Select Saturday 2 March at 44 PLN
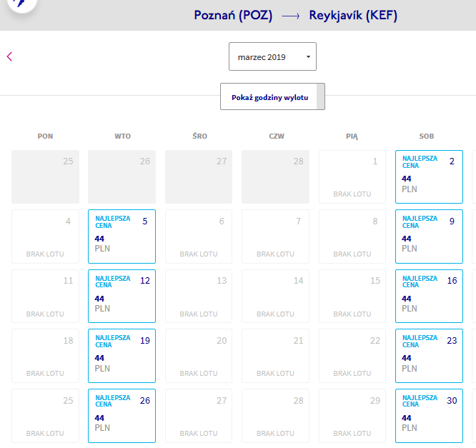This screenshot has width=476, height=448. [x=429, y=176]
